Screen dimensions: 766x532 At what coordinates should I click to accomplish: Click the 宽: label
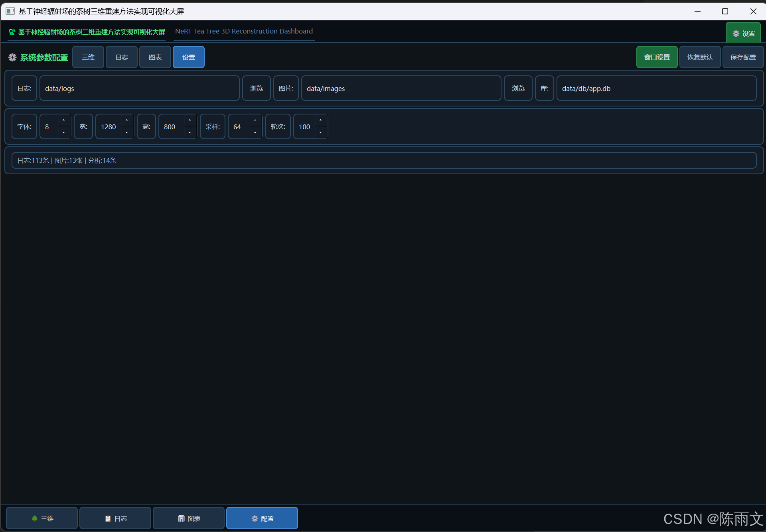point(83,126)
